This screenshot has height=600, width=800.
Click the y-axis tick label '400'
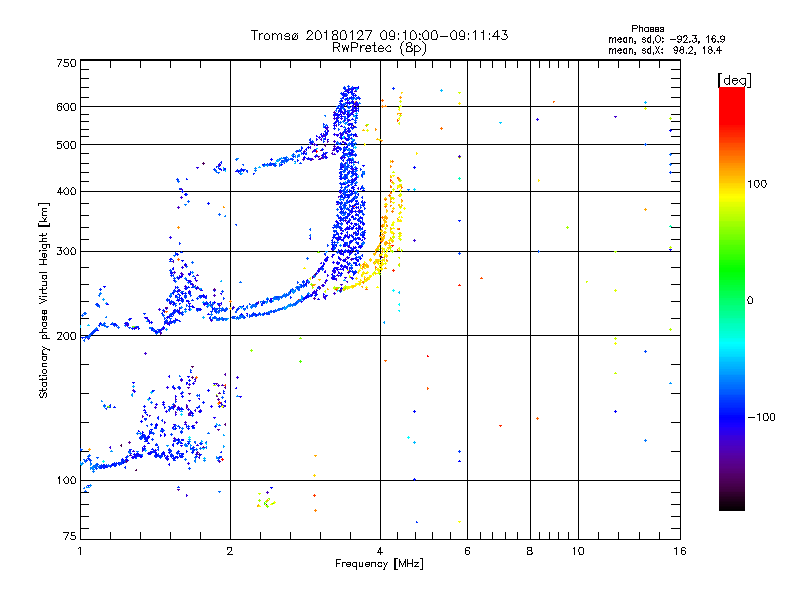[66, 192]
